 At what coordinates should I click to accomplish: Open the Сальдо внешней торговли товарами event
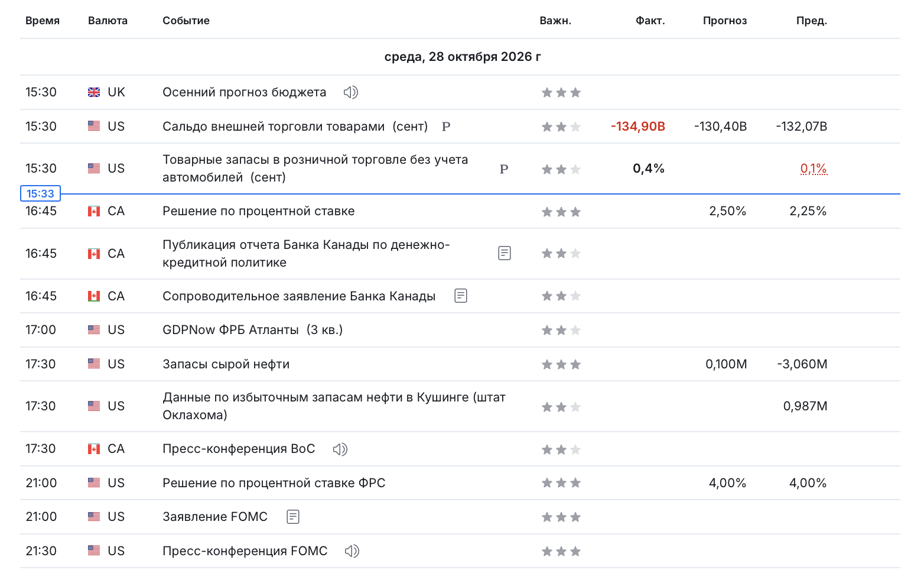[x=295, y=127]
